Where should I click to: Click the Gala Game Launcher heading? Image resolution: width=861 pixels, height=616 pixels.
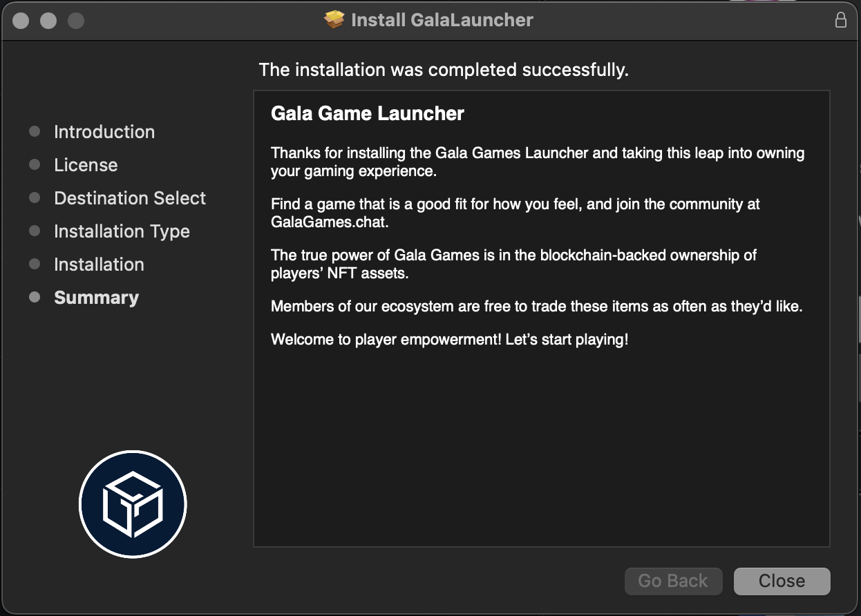[x=368, y=114]
